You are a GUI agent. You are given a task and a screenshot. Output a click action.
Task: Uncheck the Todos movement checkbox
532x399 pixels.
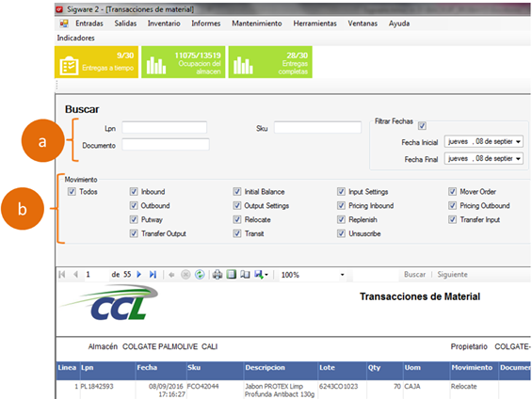point(72,192)
